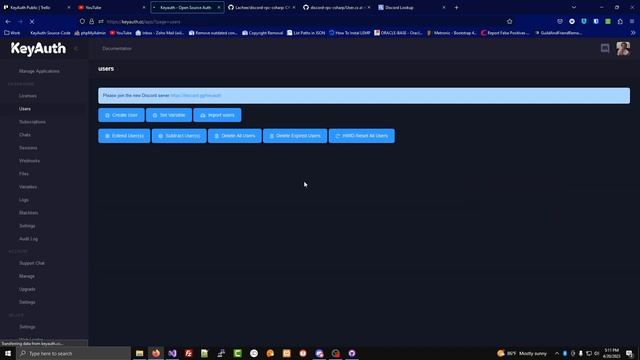The height and width of the screenshot is (360, 640).
Task: Open the KeyAuth Source Code bookmark
Action: [x=50, y=33]
